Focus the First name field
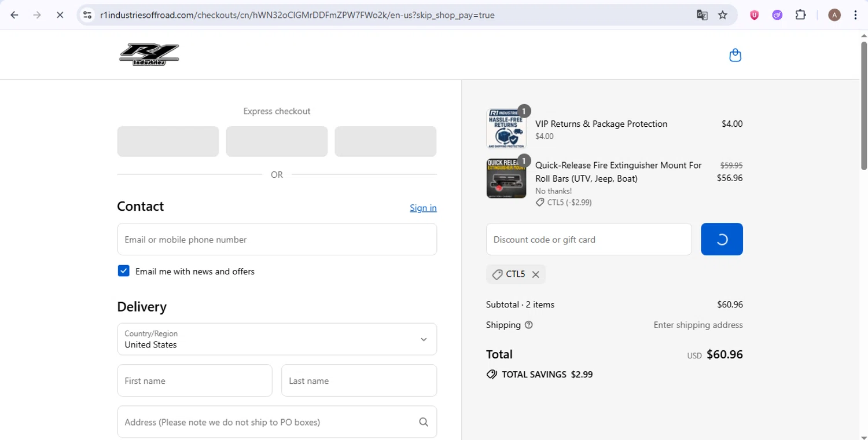868x440 pixels. point(194,380)
